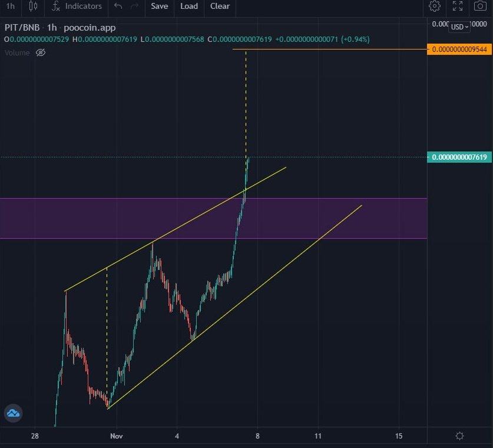Redo the last chart action
The image size is (493, 448).
point(134,7)
